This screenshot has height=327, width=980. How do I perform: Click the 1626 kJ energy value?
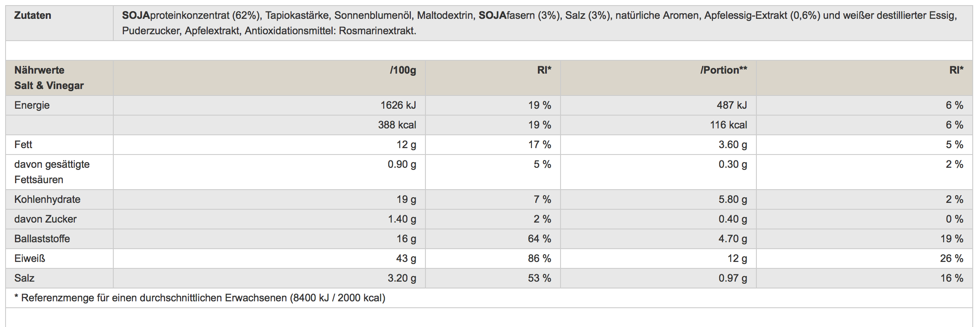398,105
